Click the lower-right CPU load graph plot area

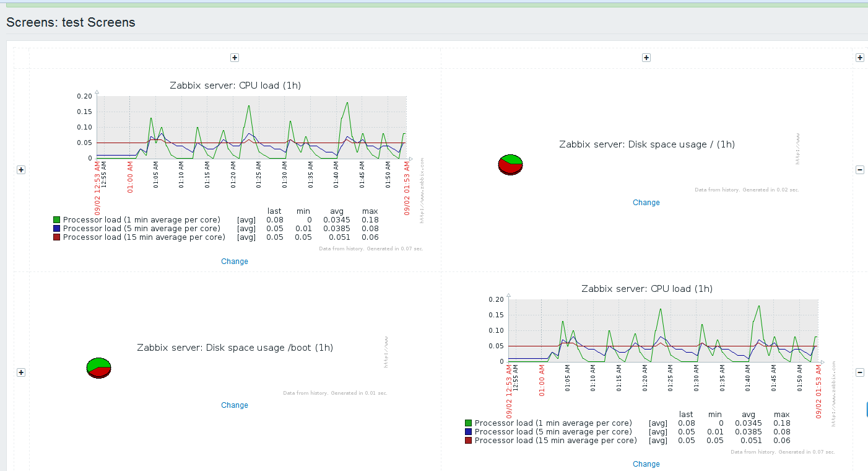coord(663,330)
